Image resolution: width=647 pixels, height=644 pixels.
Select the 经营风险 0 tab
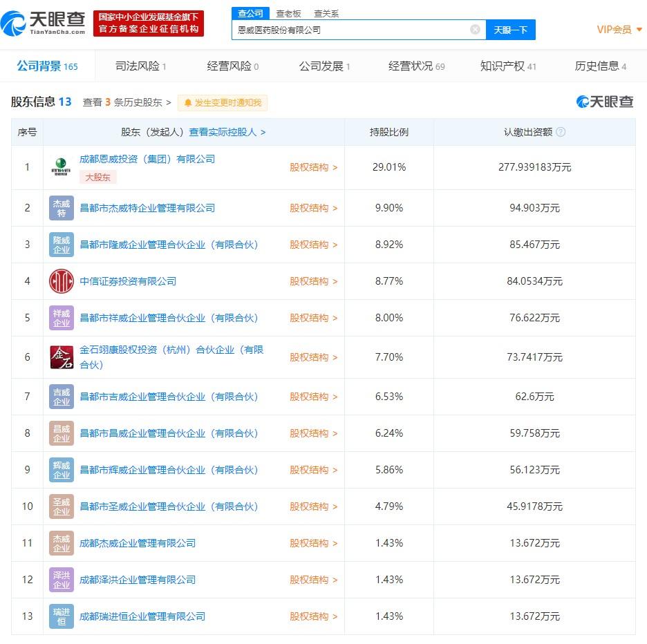click(233, 66)
